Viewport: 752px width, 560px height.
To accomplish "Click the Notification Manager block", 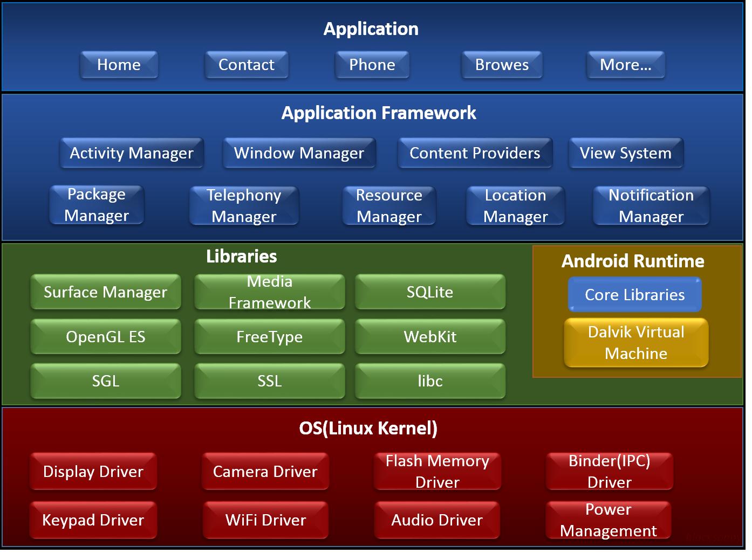I will 650,205.
